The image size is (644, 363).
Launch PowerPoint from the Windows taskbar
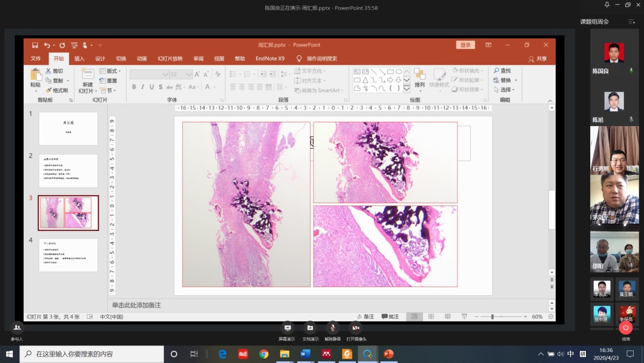tap(389, 354)
